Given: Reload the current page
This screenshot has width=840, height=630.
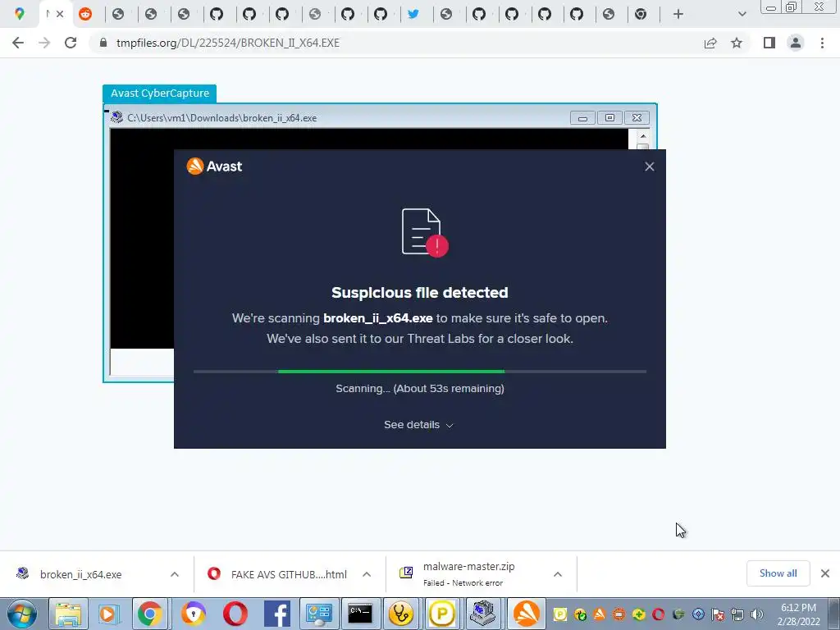Looking at the screenshot, I should (71, 43).
